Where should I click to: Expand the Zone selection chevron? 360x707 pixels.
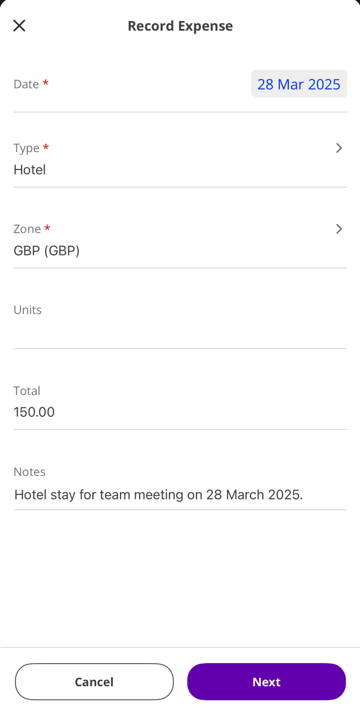coord(339,229)
